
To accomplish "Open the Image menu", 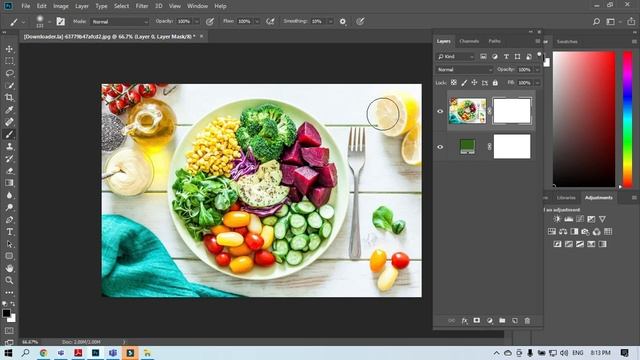I will 61,6.
